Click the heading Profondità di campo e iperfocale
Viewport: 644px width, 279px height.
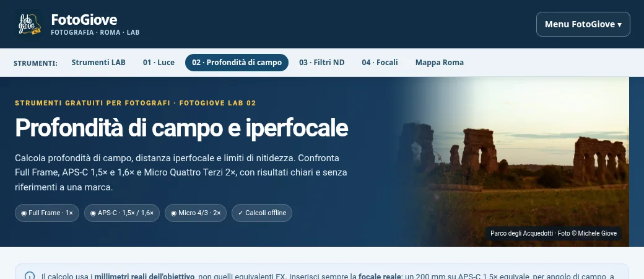(x=181, y=128)
